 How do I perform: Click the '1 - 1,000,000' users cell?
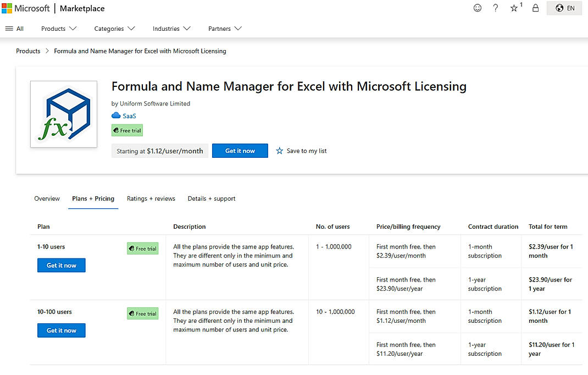click(x=334, y=247)
